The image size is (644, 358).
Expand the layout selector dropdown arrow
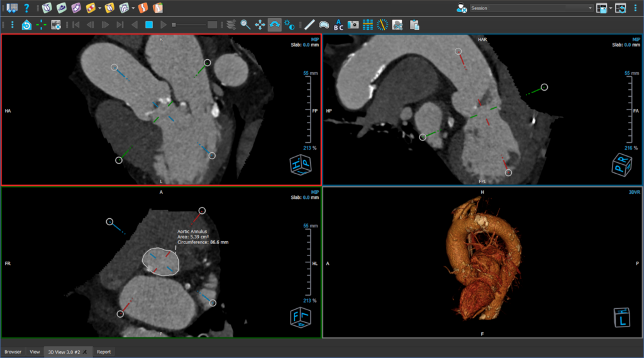tap(610, 8)
